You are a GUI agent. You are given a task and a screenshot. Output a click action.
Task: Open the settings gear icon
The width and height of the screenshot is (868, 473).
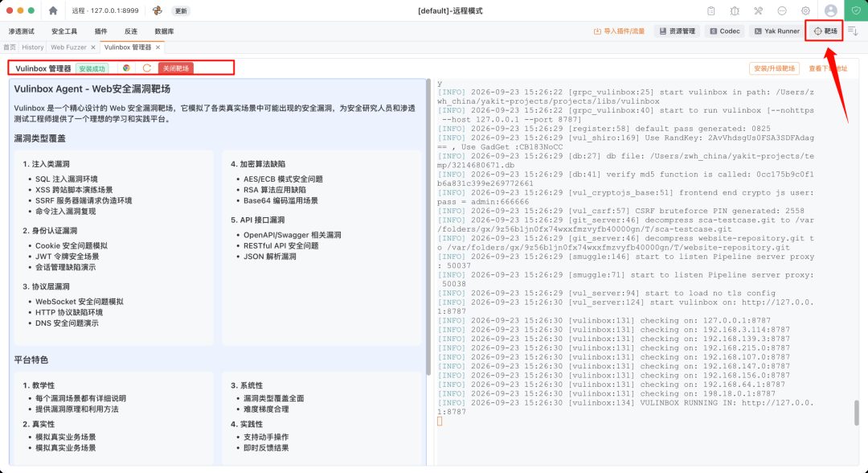coord(805,10)
